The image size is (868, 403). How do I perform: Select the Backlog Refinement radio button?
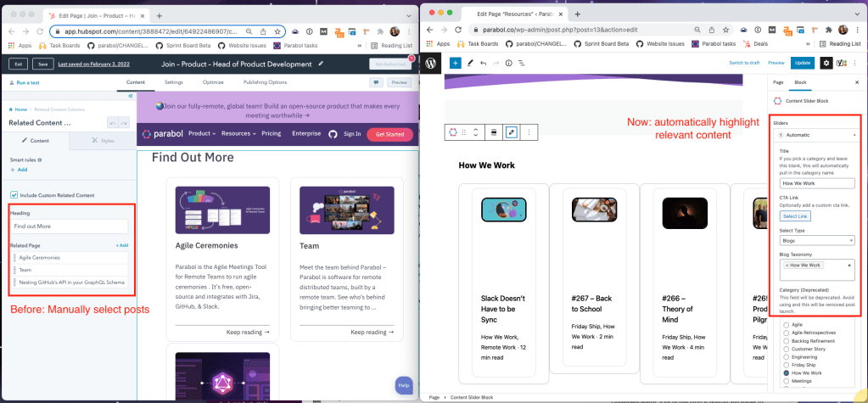tap(786, 341)
